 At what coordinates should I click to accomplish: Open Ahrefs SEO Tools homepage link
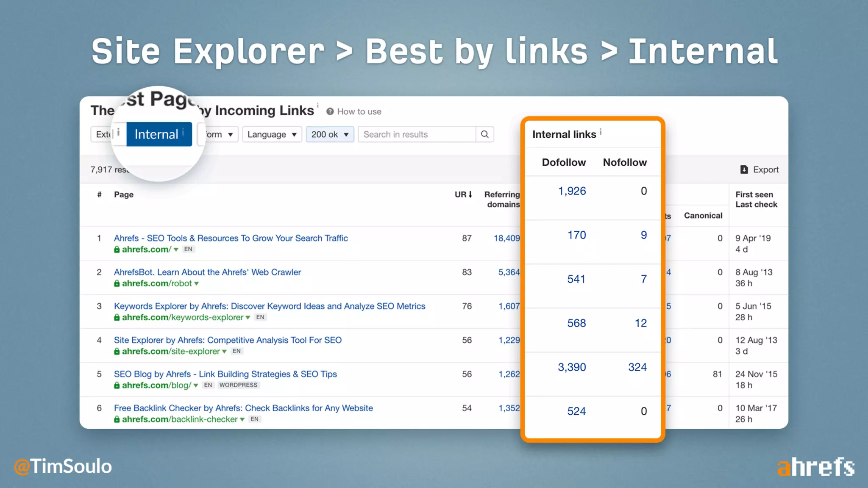click(231, 238)
